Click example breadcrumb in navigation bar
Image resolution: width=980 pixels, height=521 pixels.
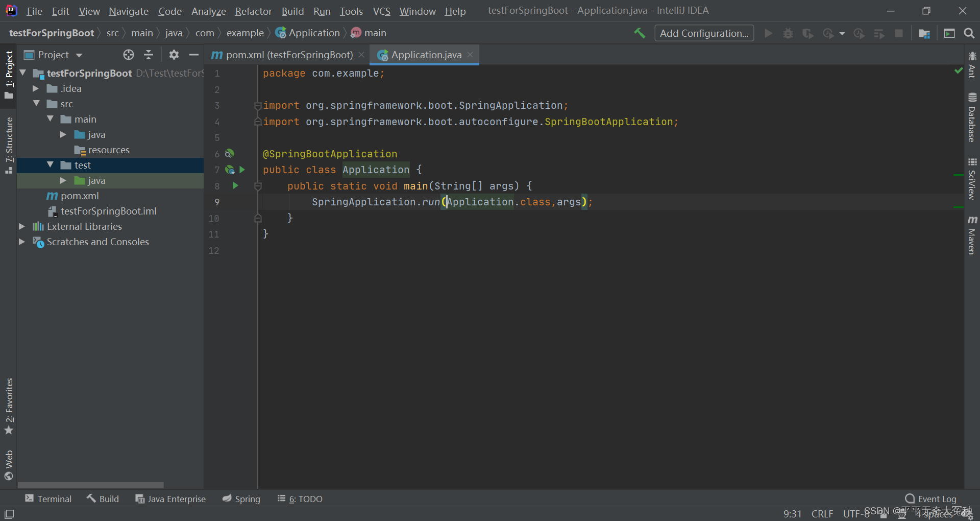(x=245, y=33)
